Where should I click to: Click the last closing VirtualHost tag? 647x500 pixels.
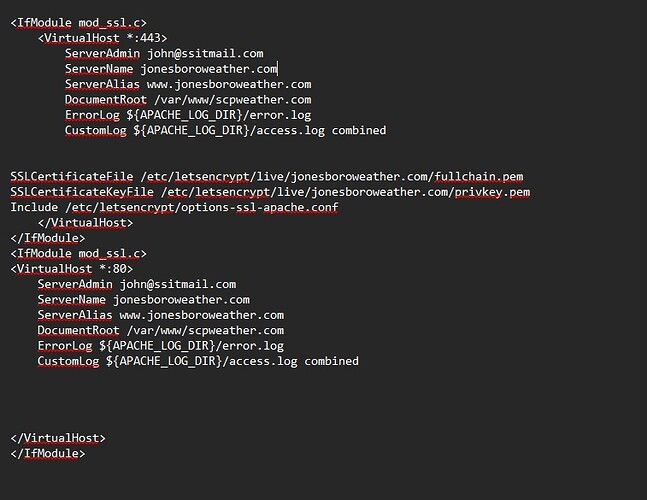tap(58, 438)
